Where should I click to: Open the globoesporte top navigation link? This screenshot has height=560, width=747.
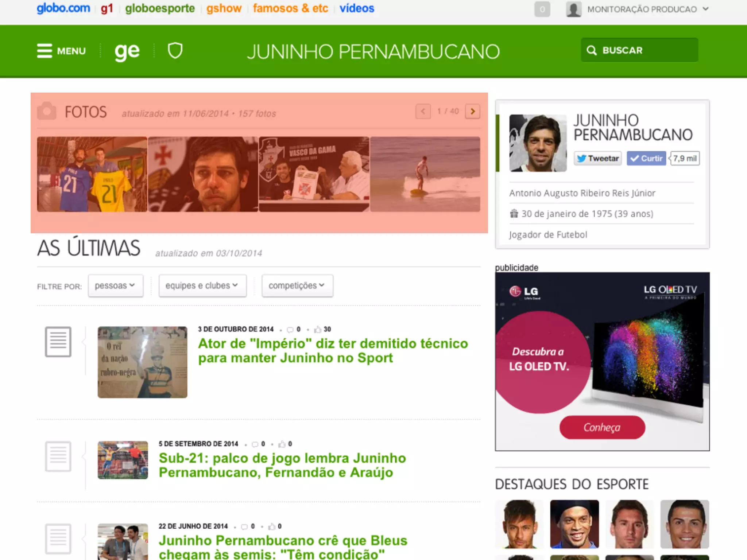tap(160, 8)
